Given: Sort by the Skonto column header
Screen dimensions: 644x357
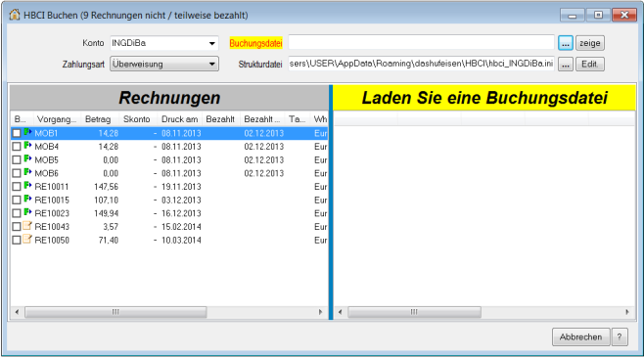Looking at the screenshot, I should click(x=138, y=119).
